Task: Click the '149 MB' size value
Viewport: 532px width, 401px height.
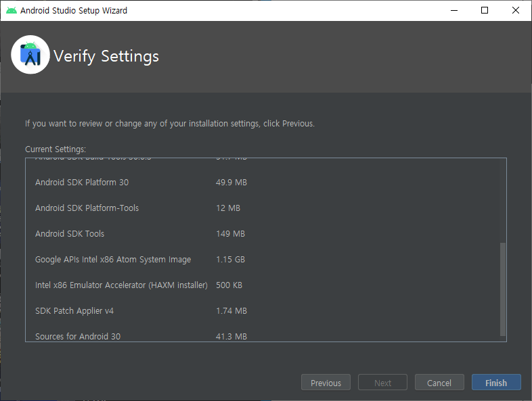Action: [x=230, y=234]
